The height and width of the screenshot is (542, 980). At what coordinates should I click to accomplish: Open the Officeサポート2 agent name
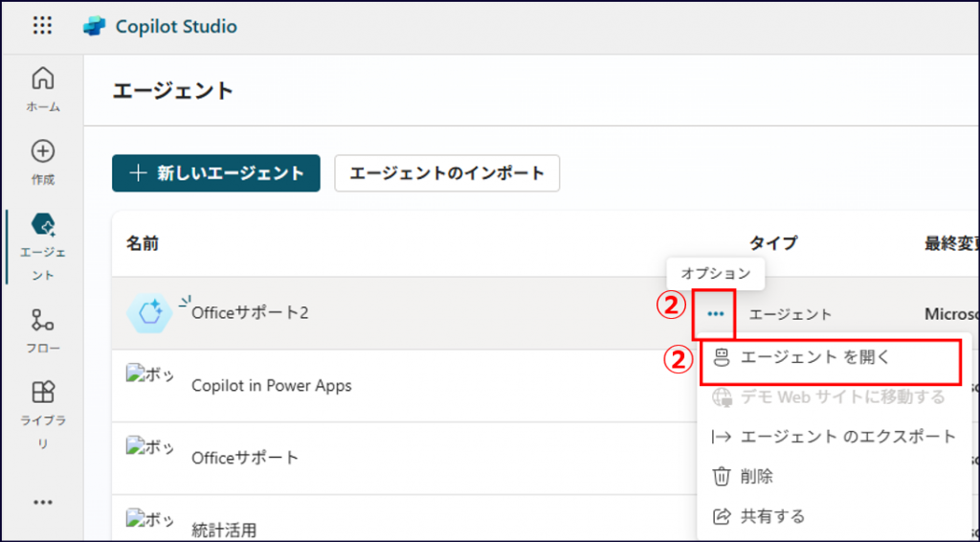(250, 312)
